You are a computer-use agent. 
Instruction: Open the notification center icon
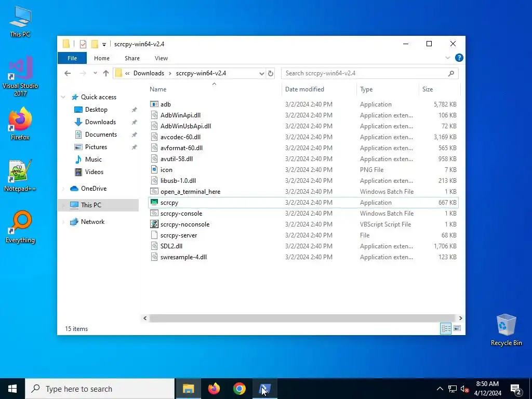(516, 389)
